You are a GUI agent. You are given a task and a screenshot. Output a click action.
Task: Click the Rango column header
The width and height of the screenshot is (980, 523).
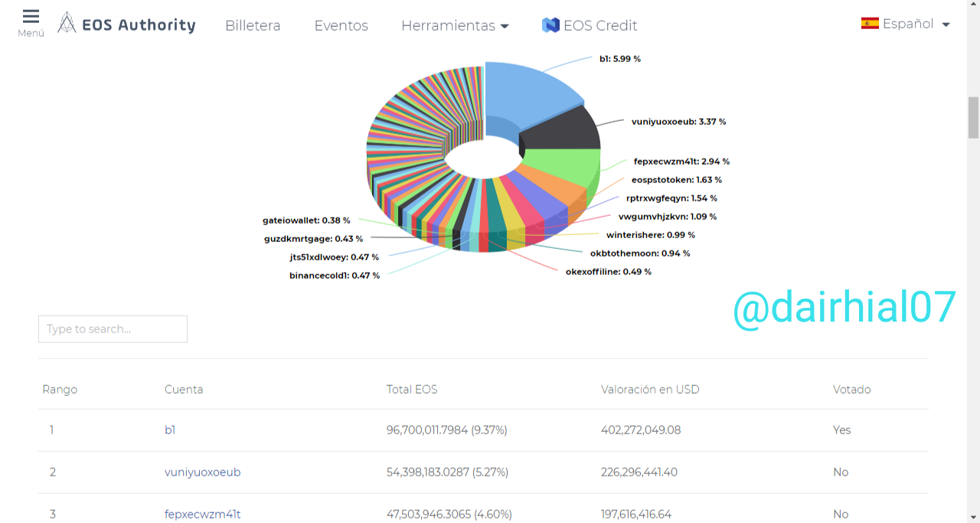pos(60,390)
